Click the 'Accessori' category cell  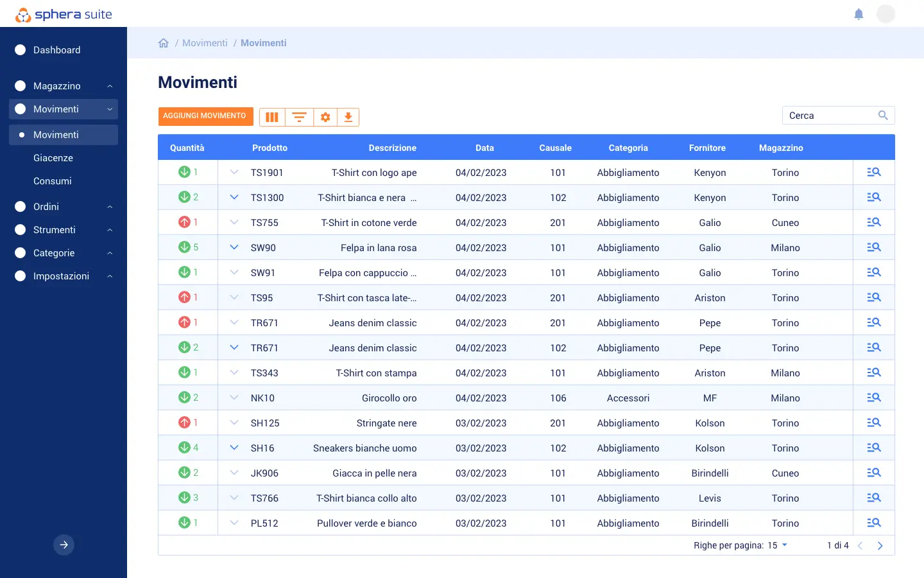[628, 398]
